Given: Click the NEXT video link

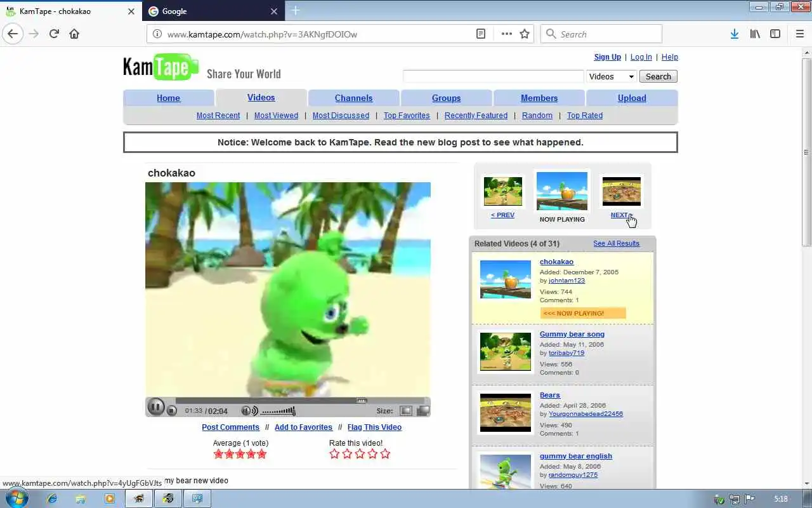Looking at the screenshot, I should 621,215.
